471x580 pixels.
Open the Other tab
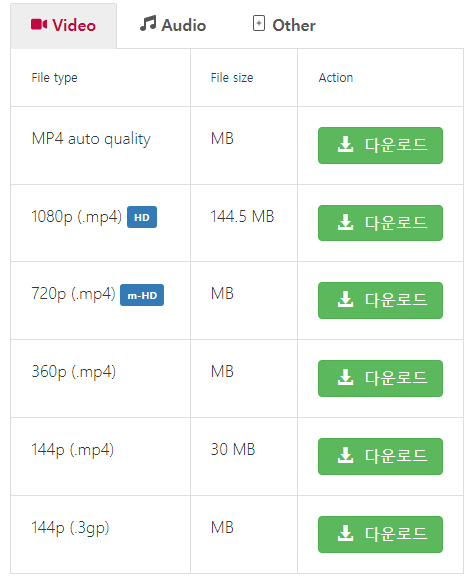click(x=284, y=25)
